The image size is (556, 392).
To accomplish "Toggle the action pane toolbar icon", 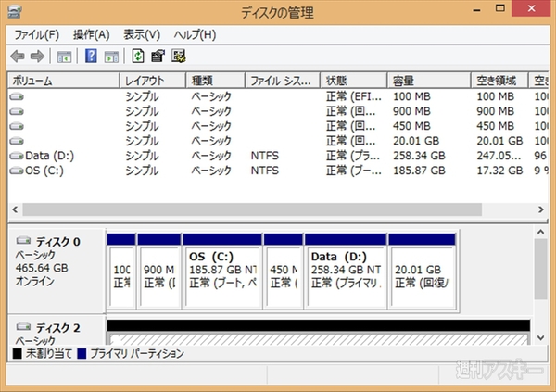I will [111, 57].
